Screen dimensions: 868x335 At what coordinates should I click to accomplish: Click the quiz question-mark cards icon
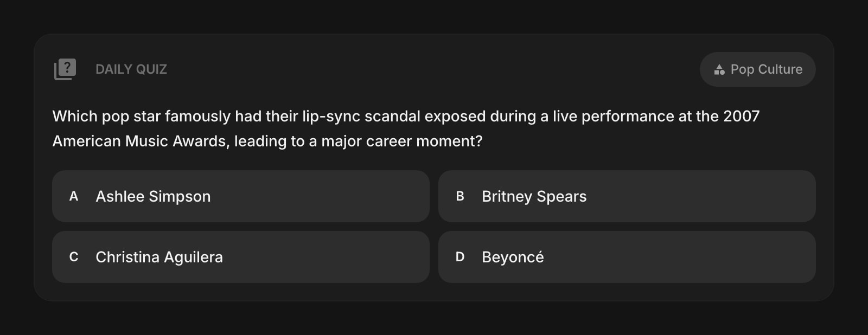tap(65, 69)
